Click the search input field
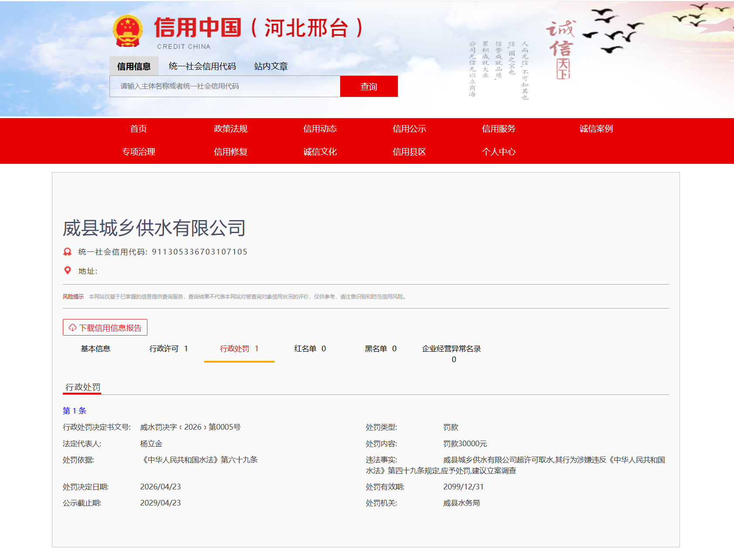The height and width of the screenshot is (560, 734). [x=225, y=86]
